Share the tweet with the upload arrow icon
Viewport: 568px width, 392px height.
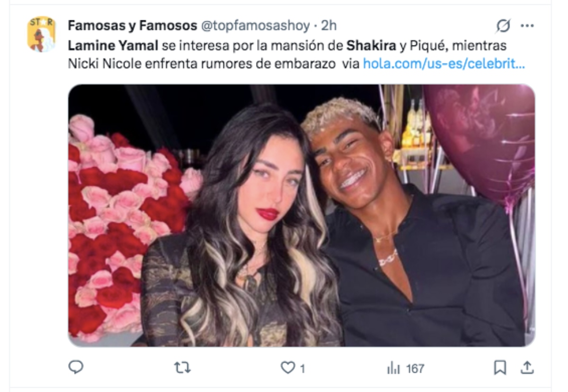[528, 367]
